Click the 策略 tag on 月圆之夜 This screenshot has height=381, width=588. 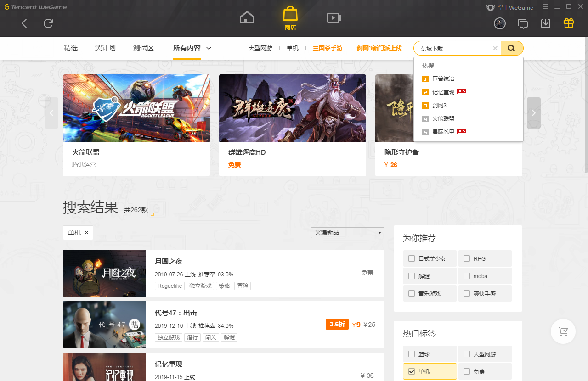point(224,286)
